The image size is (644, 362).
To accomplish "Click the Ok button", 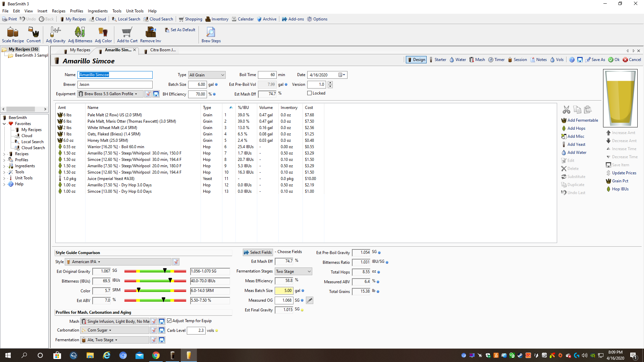I will 614,60.
